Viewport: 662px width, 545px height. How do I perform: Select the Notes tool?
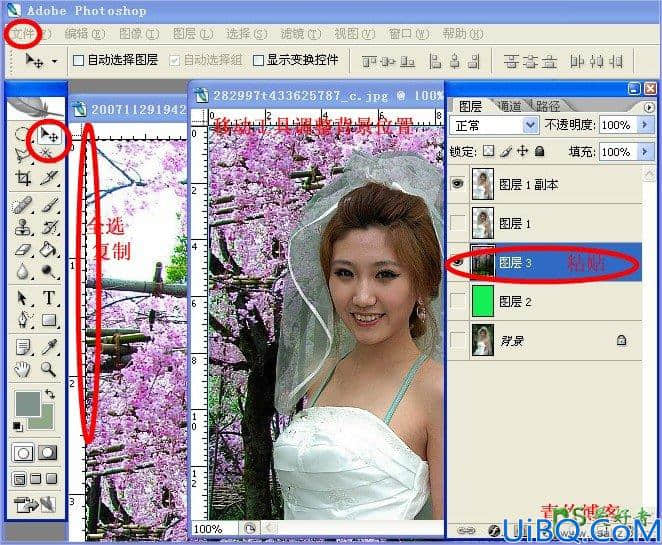coord(23,347)
